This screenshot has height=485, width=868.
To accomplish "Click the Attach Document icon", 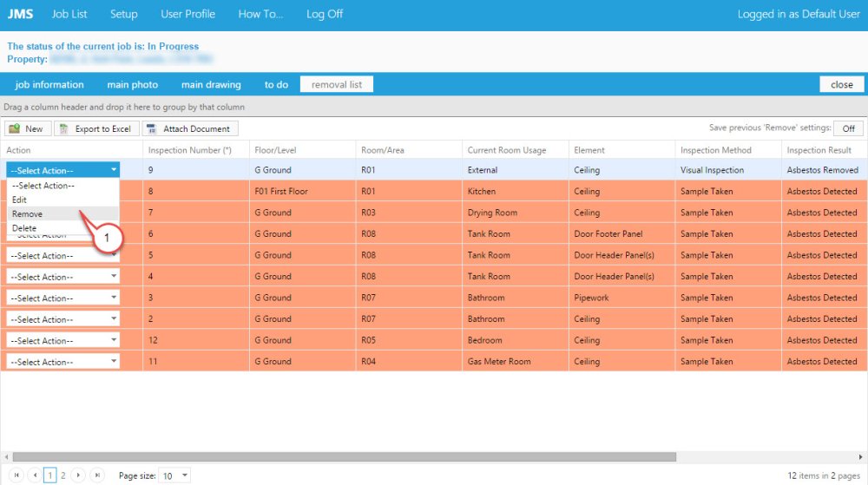I will coord(151,129).
